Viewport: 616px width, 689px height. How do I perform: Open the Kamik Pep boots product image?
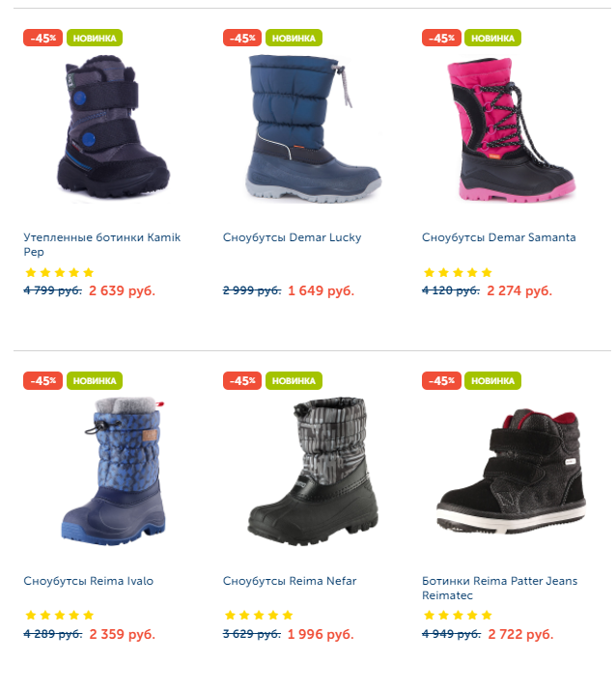click(x=113, y=127)
